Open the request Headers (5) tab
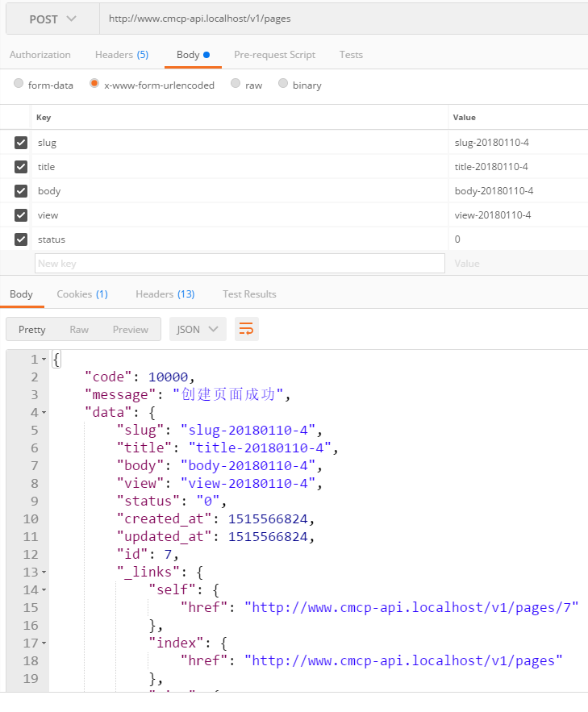Screen dimensions: 588x712 (x=121, y=55)
